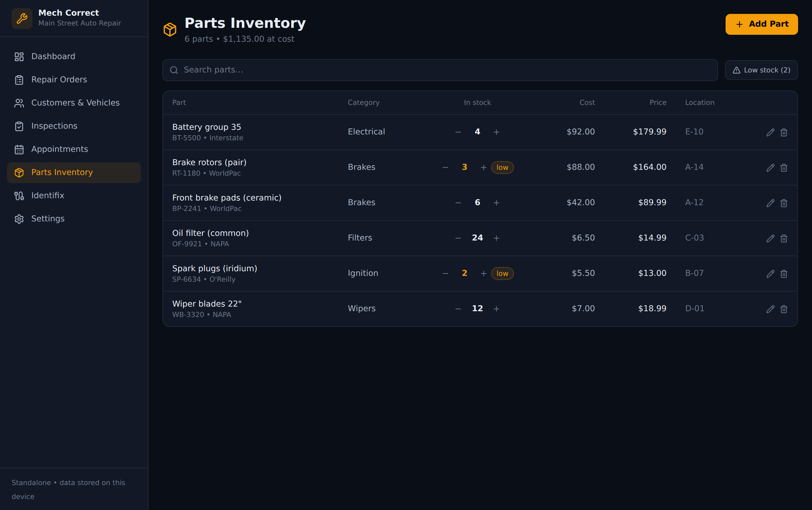Decrease Spark plugs stock count
This screenshot has height=510, width=812.
(445, 274)
